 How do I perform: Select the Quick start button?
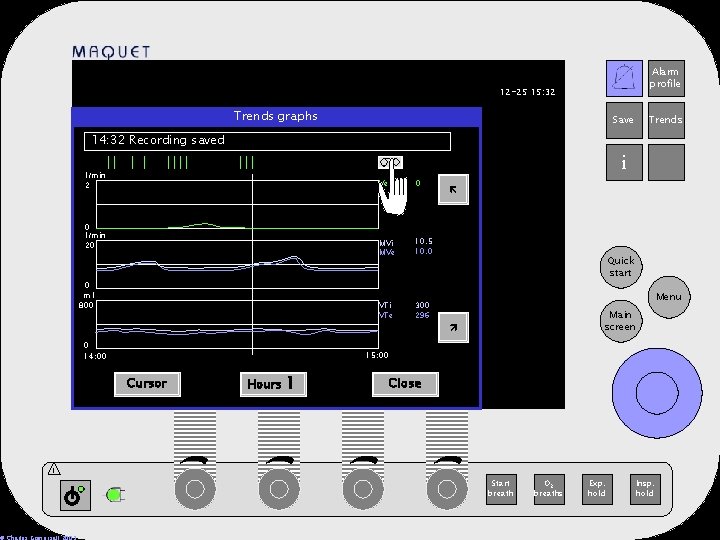621,267
